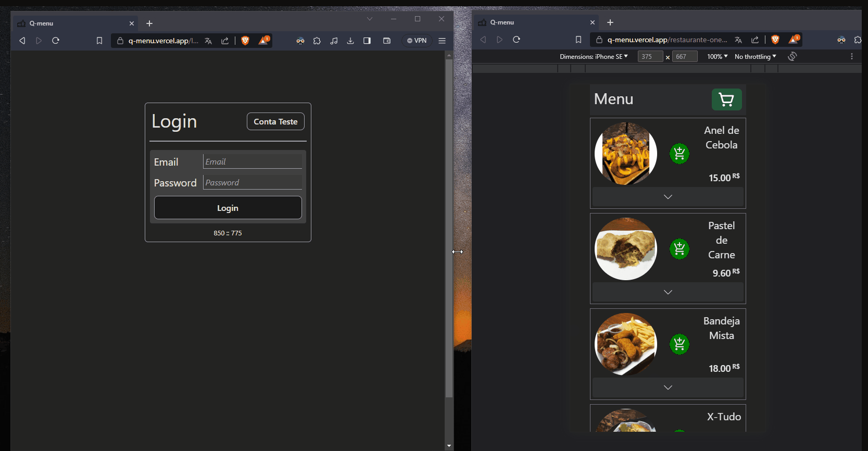868x451 pixels.
Task: Open share icon in left address bar
Action: pos(225,41)
